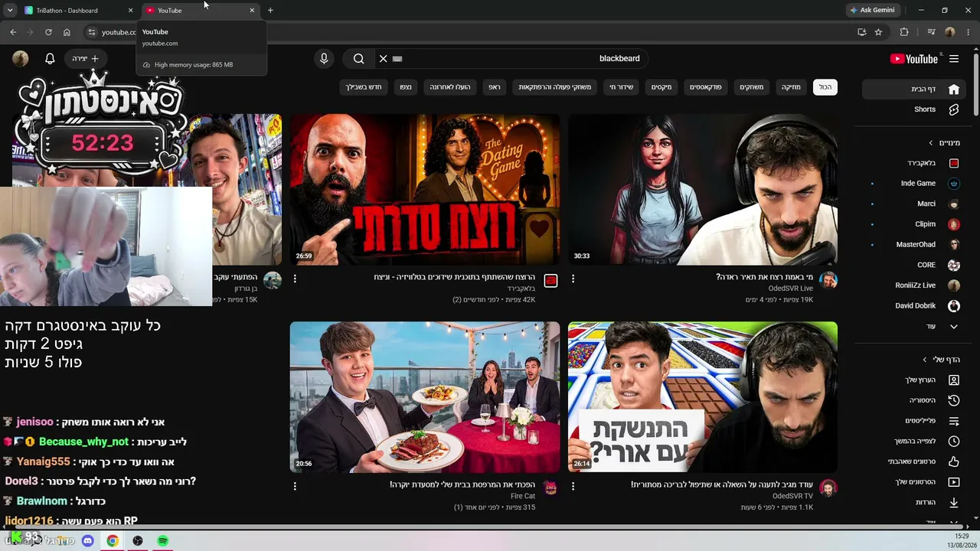Play the רוצח סדרתי video thumbnail
Viewport: 980px width, 551px height.
click(x=424, y=189)
